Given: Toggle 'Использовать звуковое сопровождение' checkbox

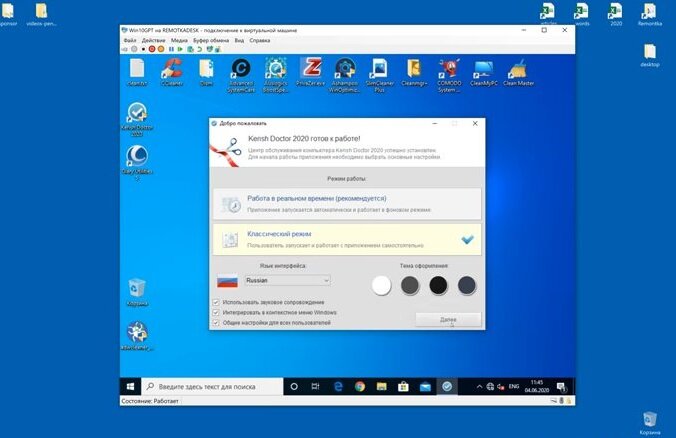Looking at the screenshot, I should pos(216,302).
